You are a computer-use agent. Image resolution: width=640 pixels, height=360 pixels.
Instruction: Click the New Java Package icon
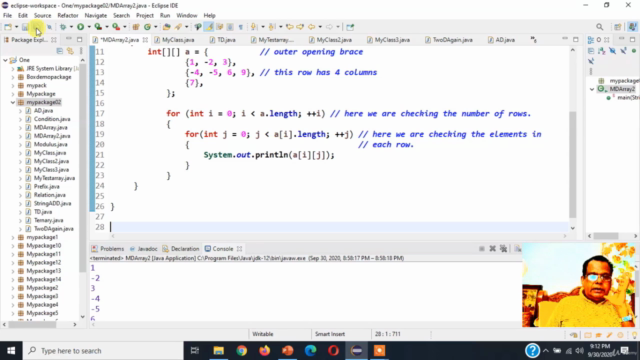coord(136,27)
